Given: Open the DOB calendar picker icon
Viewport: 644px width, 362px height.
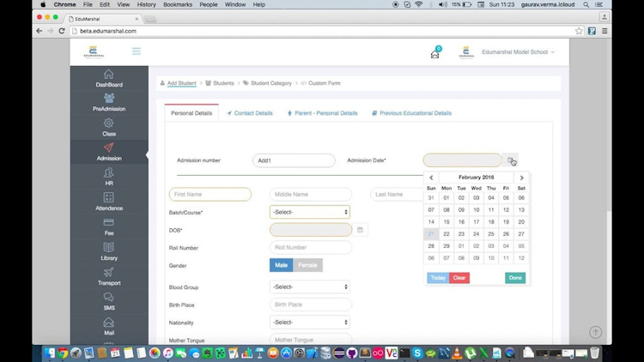Looking at the screenshot, I should click(x=360, y=230).
